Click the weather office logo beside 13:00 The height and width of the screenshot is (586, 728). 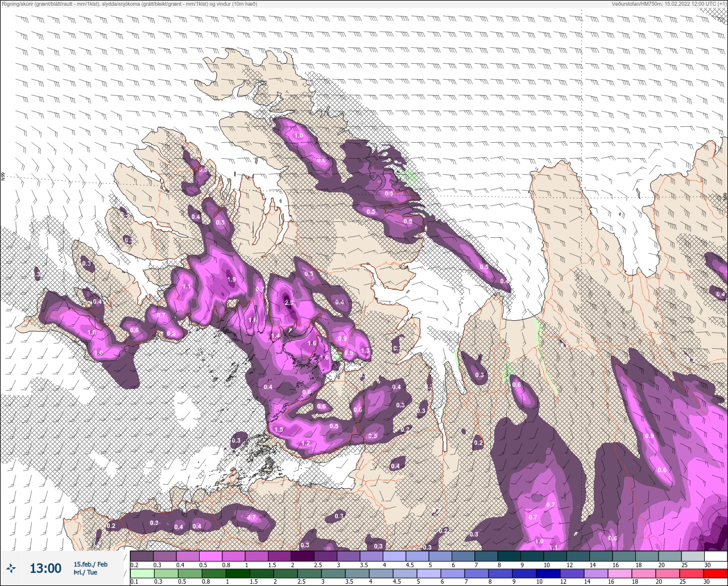pos(11,568)
